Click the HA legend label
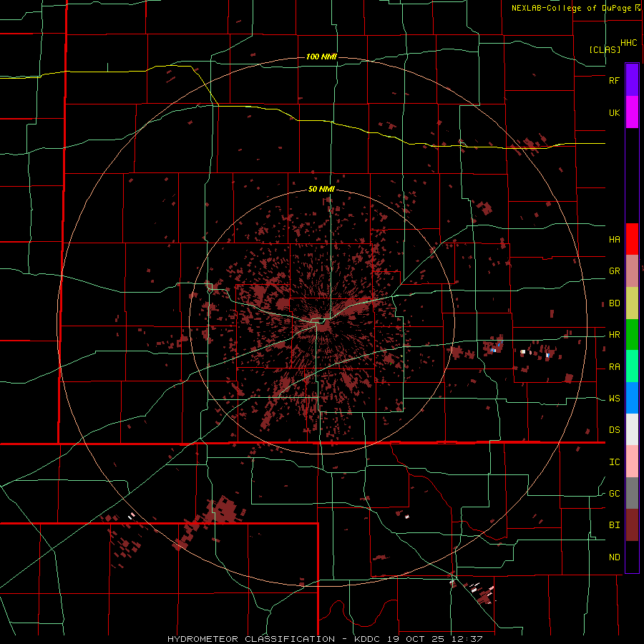Viewport: 644px width, 644px height. 614,239
